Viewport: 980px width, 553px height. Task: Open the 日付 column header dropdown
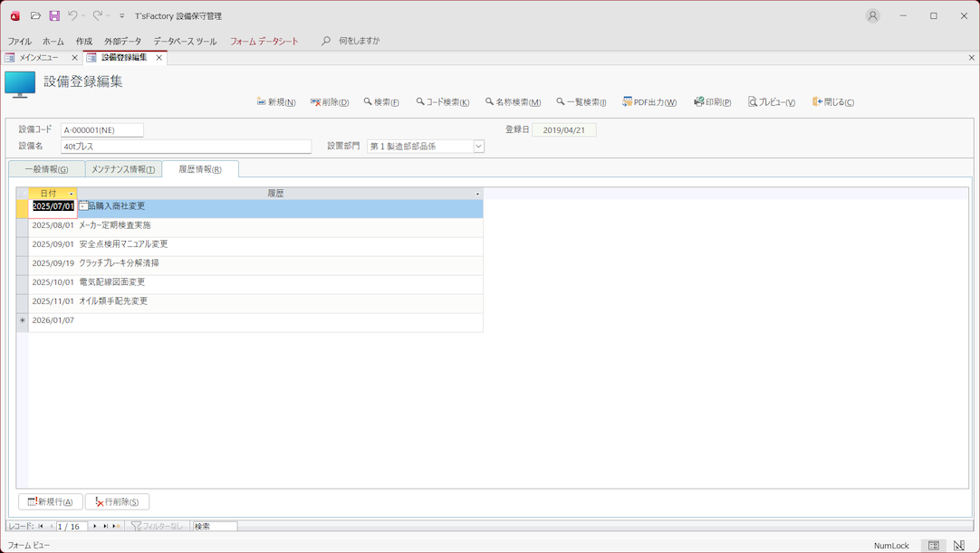pos(72,194)
